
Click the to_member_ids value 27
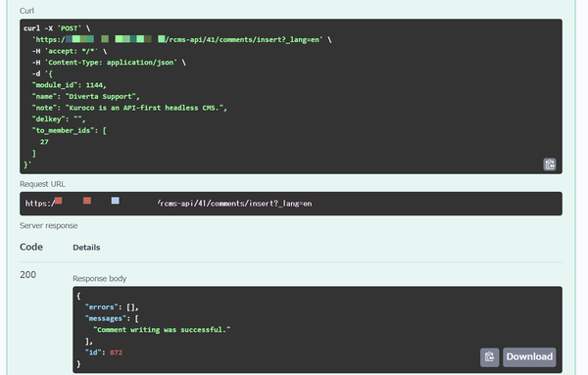click(44, 142)
